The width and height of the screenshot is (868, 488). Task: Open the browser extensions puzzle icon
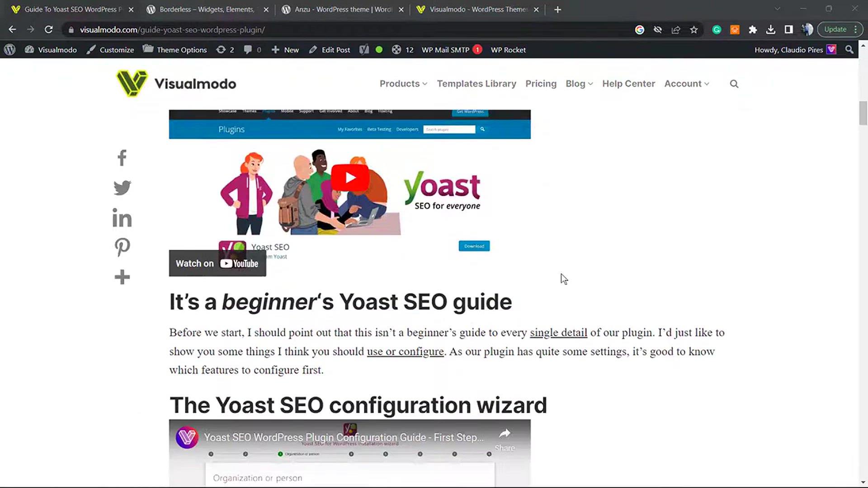(x=753, y=30)
